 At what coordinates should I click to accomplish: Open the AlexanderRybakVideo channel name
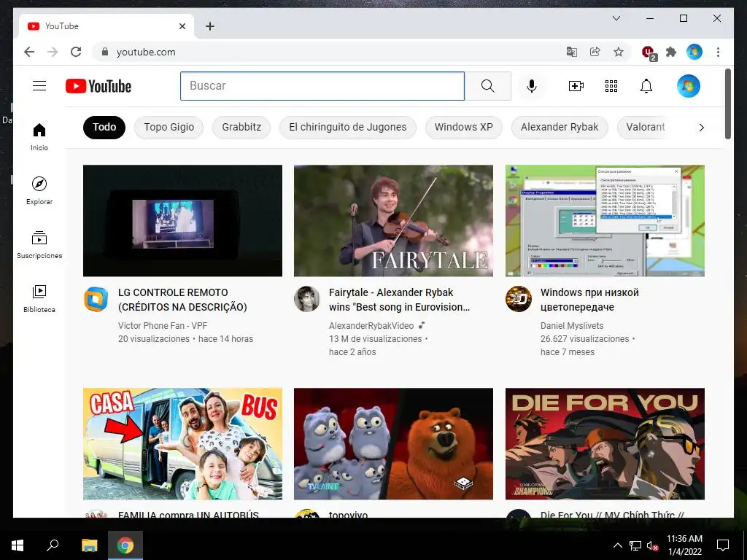(371, 326)
